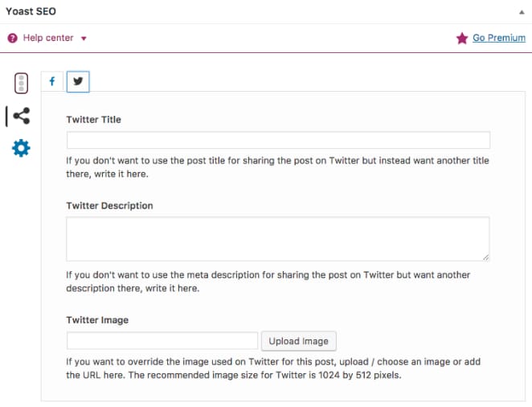Click the Twitter Title label

click(x=93, y=119)
